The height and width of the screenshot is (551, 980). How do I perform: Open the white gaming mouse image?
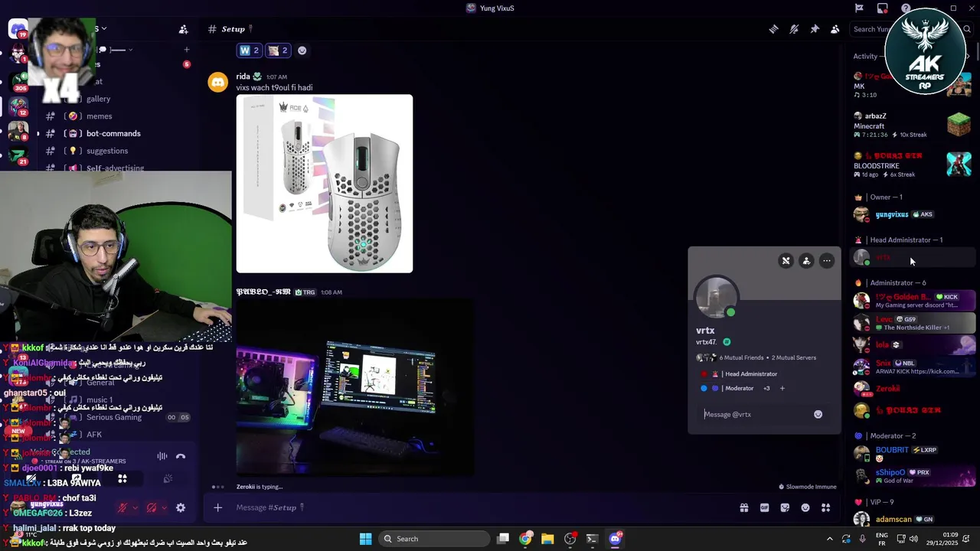click(325, 184)
